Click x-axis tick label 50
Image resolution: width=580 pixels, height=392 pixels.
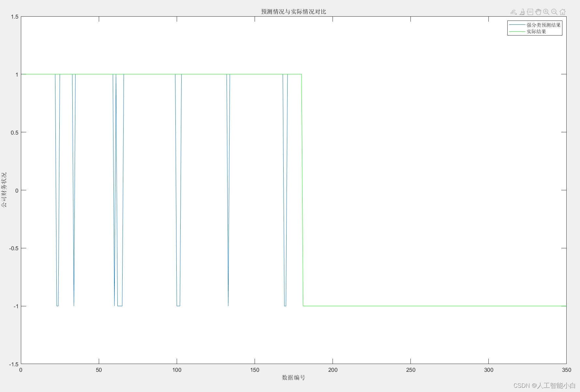(99, 370)
